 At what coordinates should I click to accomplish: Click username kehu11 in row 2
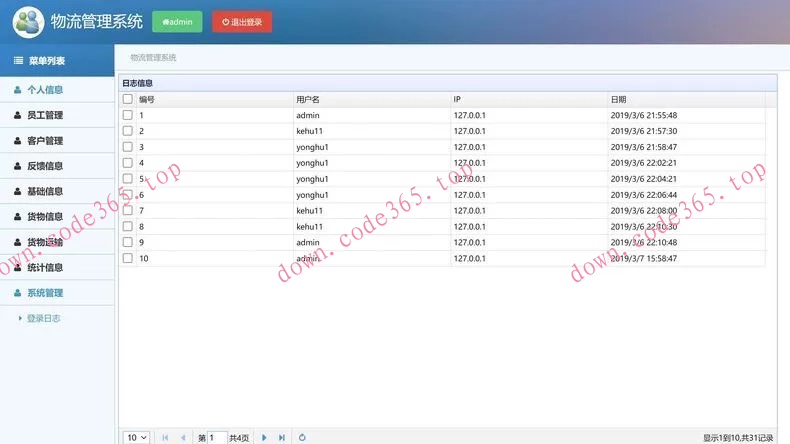(309, 131)
